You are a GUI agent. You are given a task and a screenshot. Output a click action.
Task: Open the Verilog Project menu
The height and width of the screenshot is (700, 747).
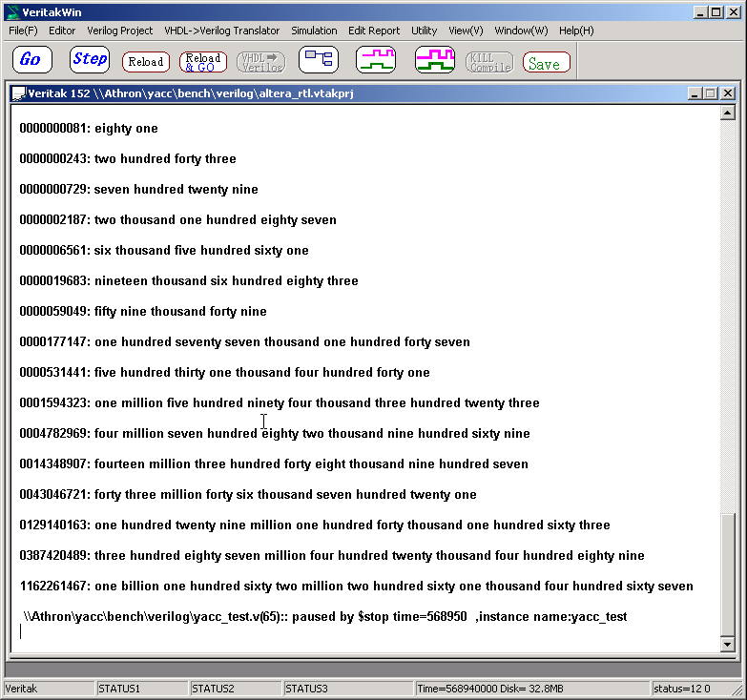point(120,31)
